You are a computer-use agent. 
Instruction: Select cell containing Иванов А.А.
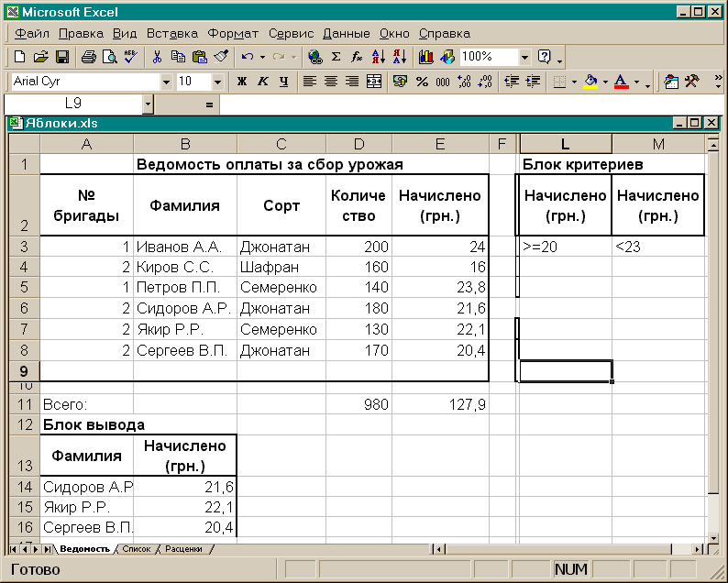pos(185,247)
